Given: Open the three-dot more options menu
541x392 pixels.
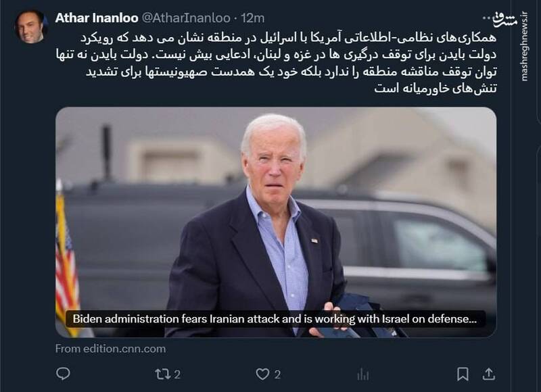Looking at the screenshot, I should click(x=487, y=18).
